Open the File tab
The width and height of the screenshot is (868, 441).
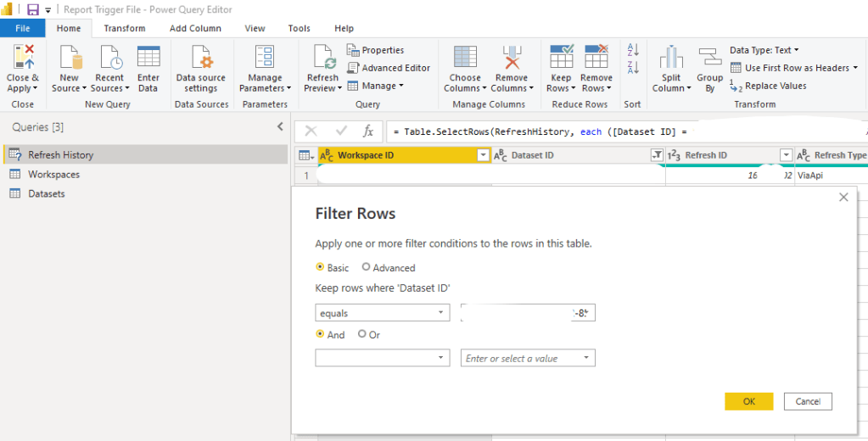[23, 28]
